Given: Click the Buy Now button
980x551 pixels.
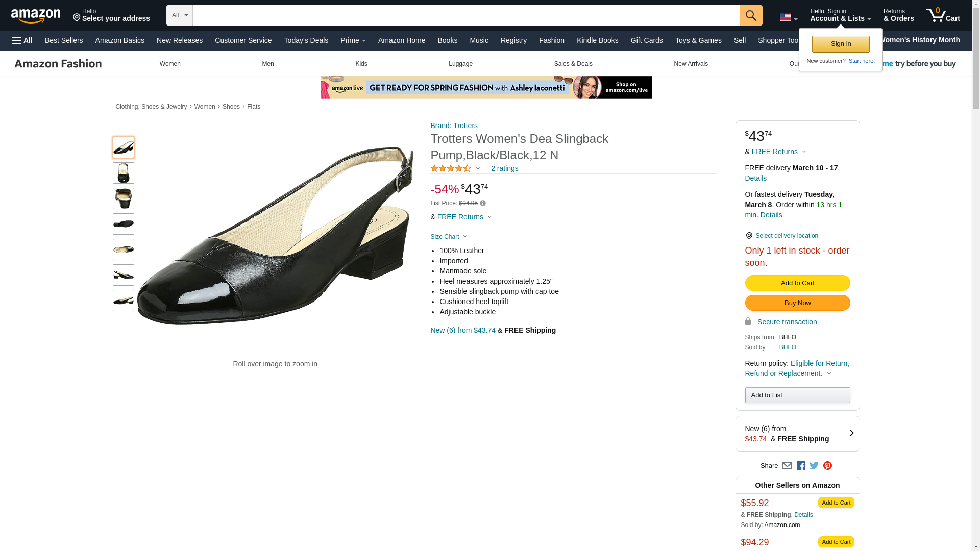Looking at the screenshot, I should point(797,303).
